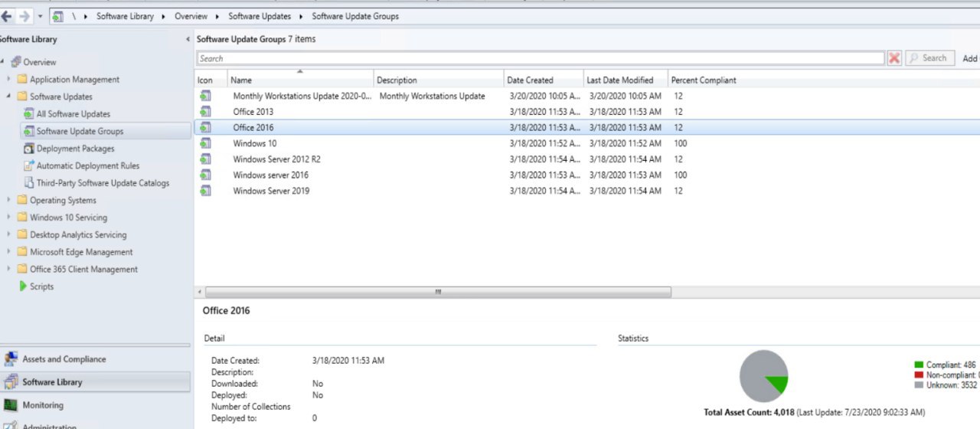Click the Monthly Workstations Update row icon
980x429 pixels.
pos(204,96)
